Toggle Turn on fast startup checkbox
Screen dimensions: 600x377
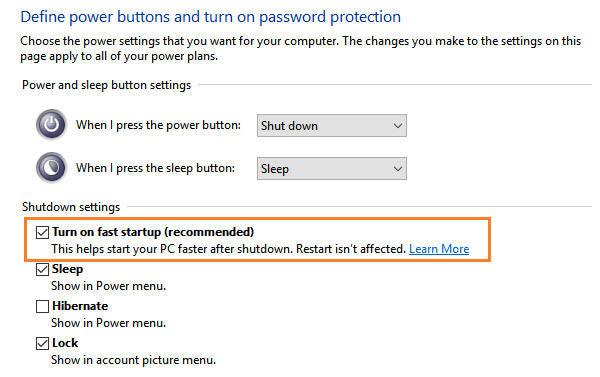(x=42, y=232)
